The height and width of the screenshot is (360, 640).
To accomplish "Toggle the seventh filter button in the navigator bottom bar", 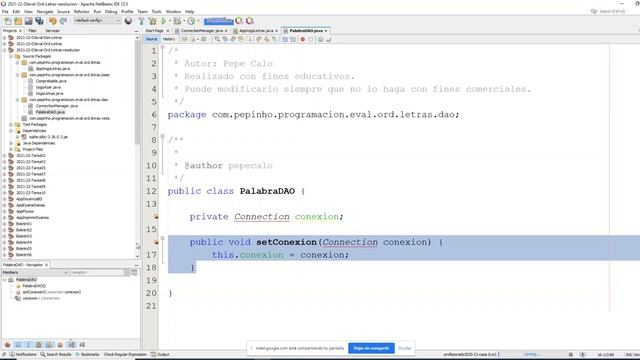I will point(71,345).
